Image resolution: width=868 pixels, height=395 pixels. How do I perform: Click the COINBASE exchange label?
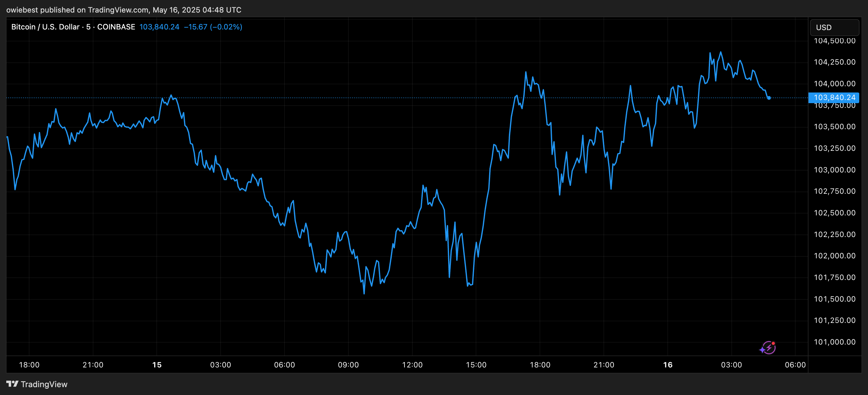click(116, 27)
